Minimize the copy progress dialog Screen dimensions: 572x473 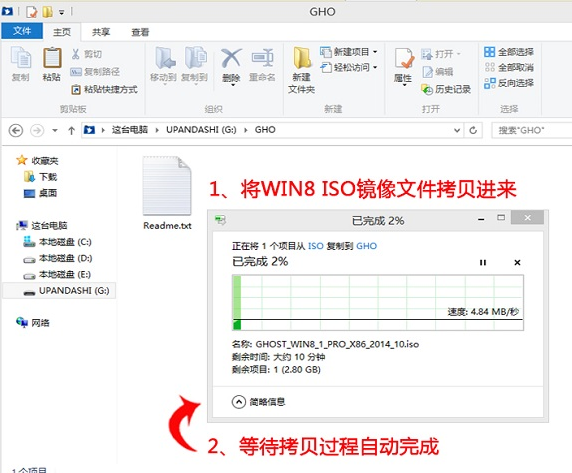pos(482,218)
